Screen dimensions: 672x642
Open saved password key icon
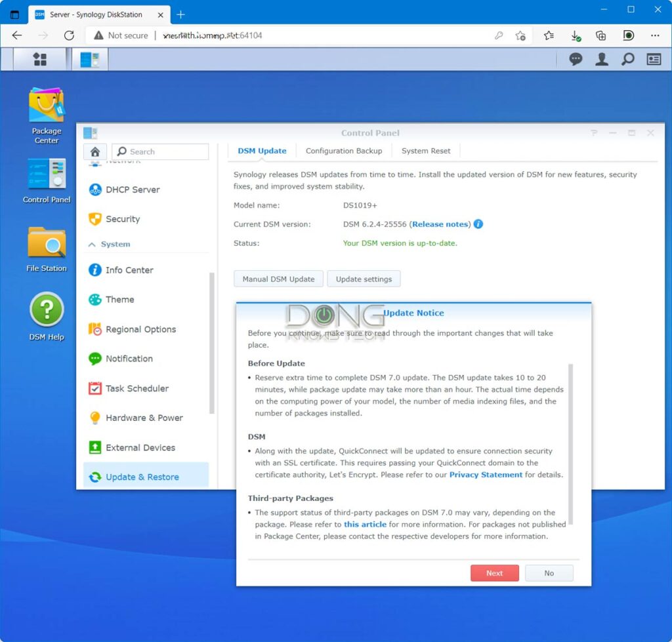pos(499,35)
